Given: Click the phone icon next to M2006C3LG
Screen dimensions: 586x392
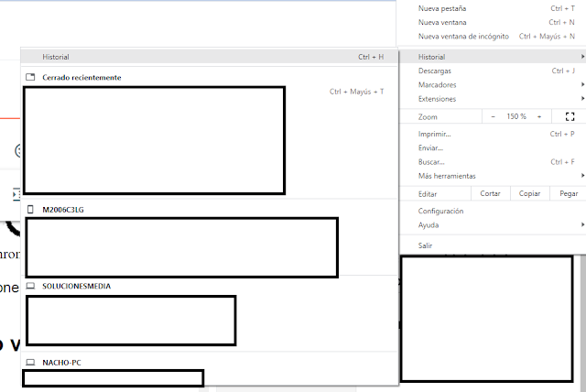Looking at the screenshot, I should coord(30,210).
